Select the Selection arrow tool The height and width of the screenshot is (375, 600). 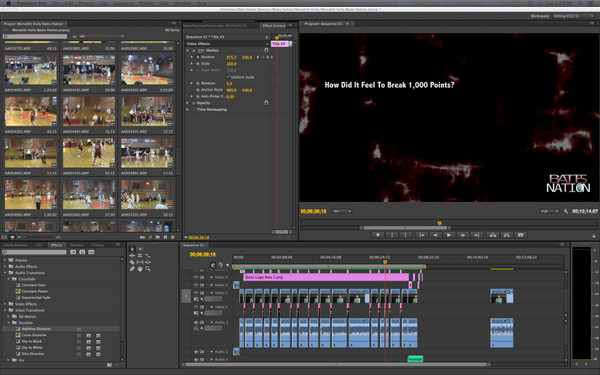(x=132, y=249)
